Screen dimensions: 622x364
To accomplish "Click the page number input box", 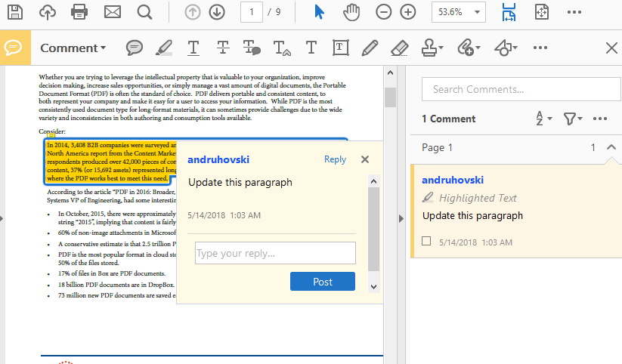I will click(252, 12).
